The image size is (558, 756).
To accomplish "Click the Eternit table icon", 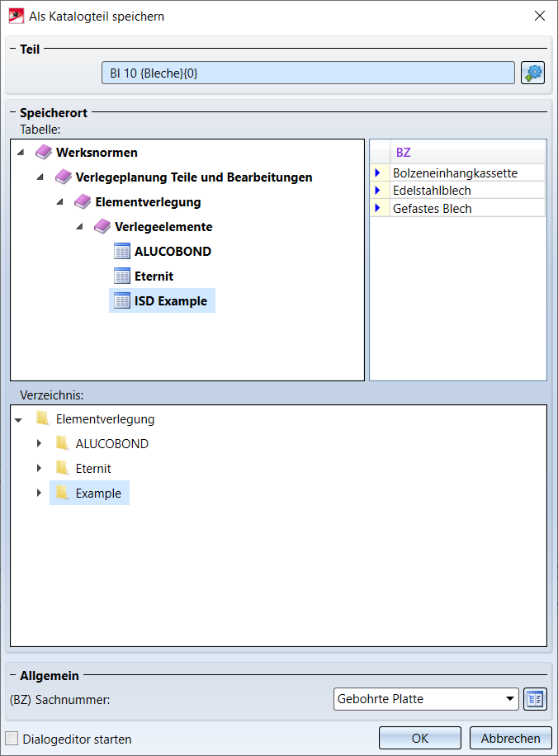I will click(122, 276).
